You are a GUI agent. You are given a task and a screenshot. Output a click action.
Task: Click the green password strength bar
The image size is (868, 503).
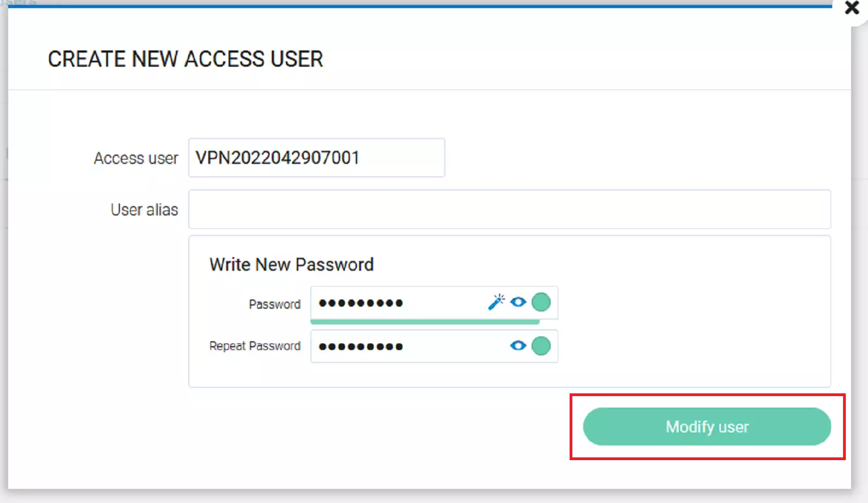pos(424,322)
